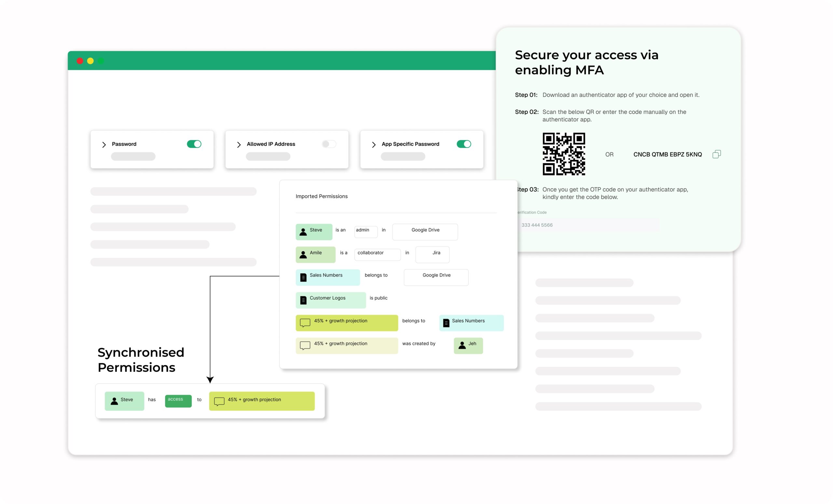
Task: Expand the Password section chevron
Action: click(104, 145)
